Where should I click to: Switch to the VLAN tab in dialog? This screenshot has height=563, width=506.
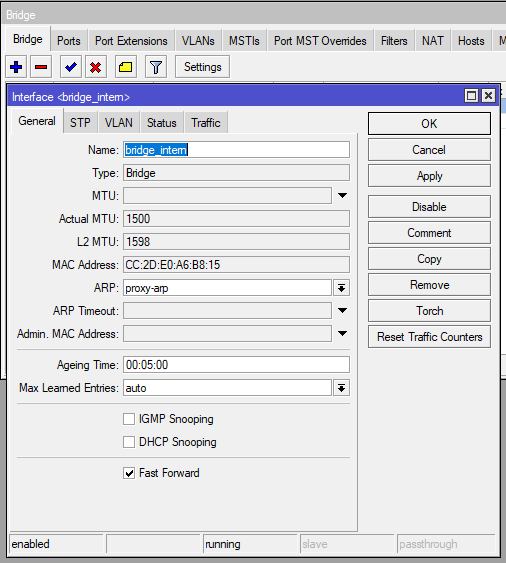click(x=119, y=123)
